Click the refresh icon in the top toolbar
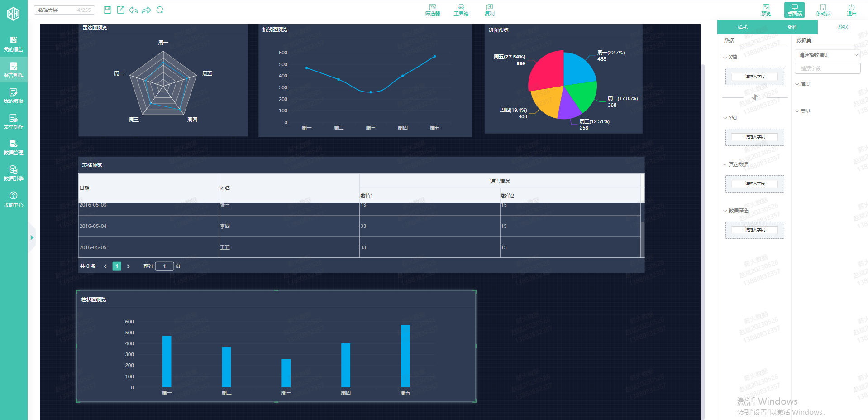Image resolution: width=868 pixels, height=420 pixels. tap(160, 10)
